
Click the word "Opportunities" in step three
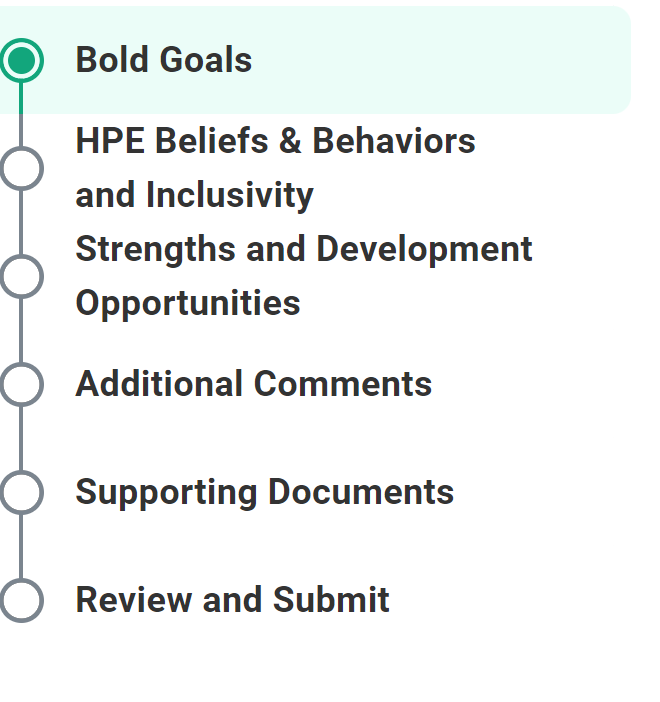coord(187,303)
